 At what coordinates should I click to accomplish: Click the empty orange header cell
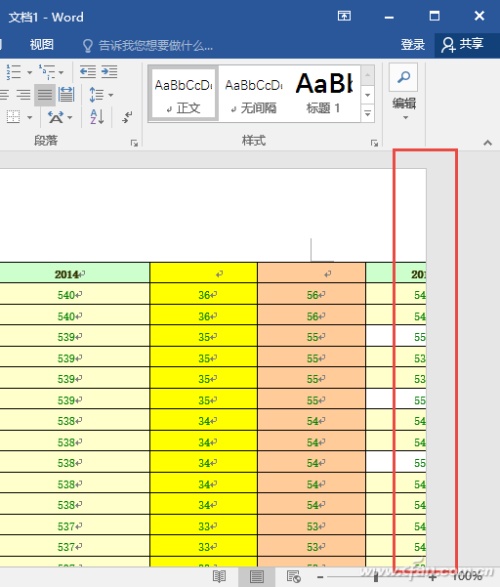312,273
